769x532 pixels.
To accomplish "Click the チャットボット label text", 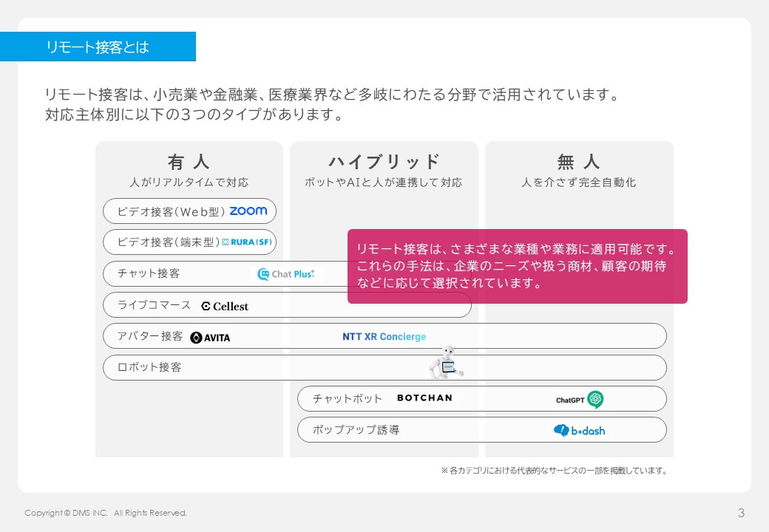I will pyautogui.click(x=348, y=399).
